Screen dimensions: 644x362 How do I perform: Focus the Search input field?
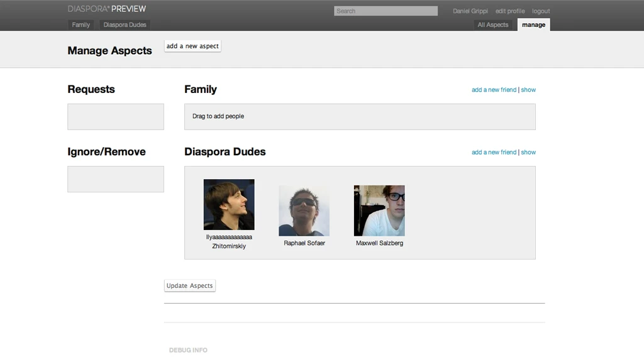386,11
